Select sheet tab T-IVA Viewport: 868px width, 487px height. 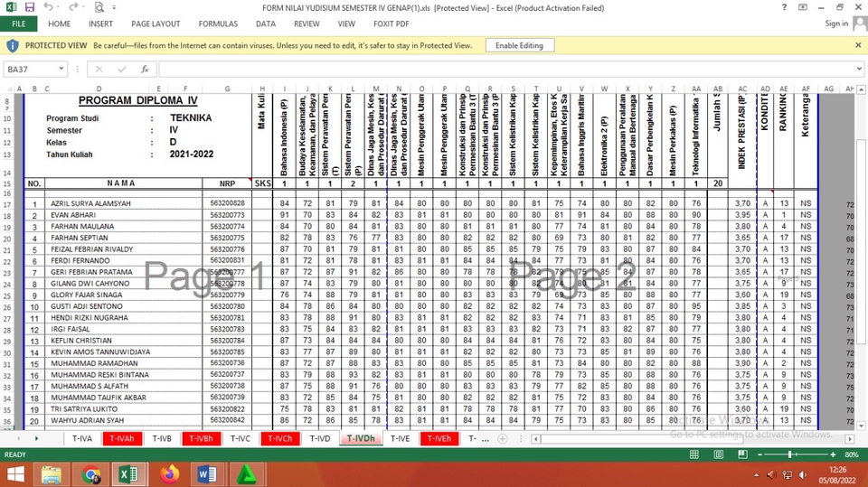[82, 438]
